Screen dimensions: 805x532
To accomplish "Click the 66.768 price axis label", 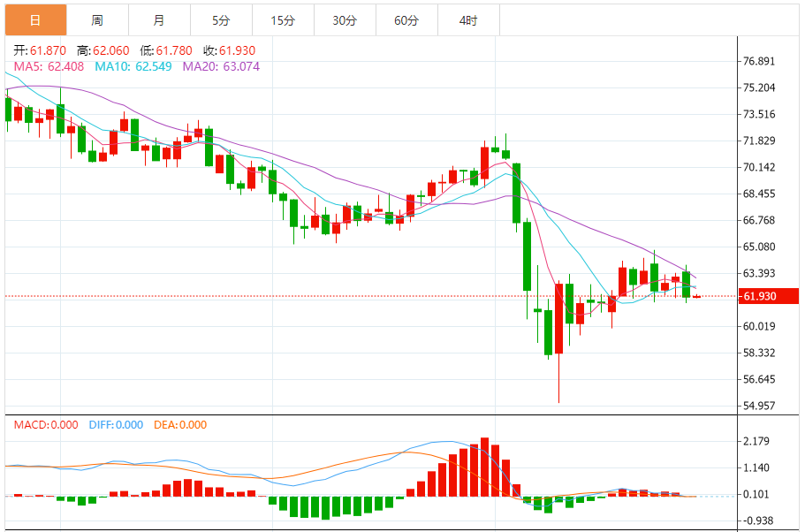I will point(759,220).
